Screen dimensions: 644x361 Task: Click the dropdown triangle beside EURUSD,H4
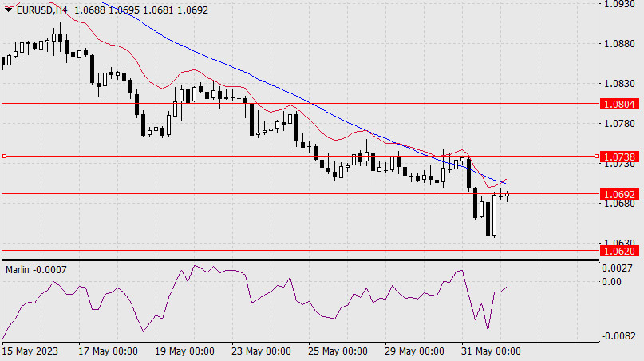click(x=9, y=10)
